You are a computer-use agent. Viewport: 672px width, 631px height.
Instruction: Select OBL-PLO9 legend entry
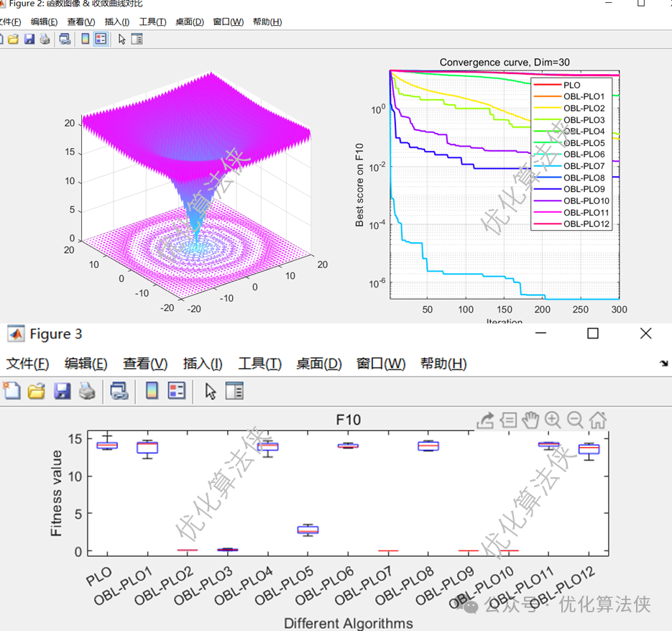(x=569, y=189)
